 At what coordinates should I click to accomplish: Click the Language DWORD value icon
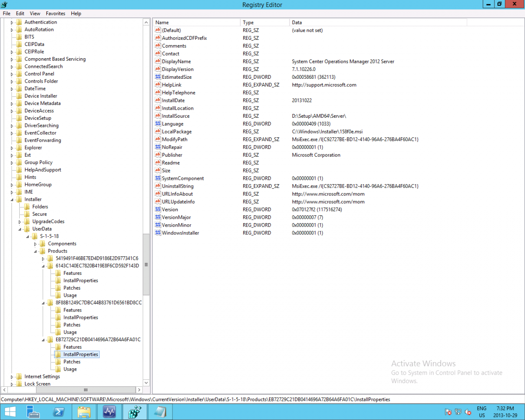coord(158,124)
